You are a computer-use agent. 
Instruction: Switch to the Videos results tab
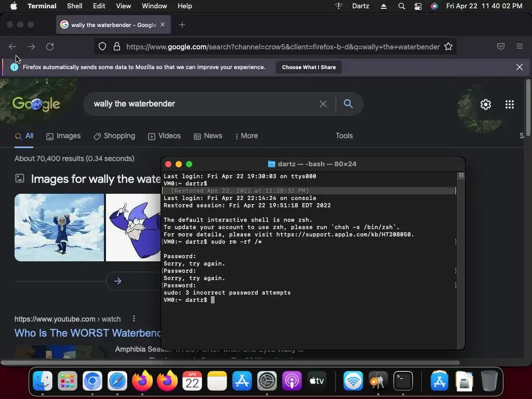pyautogui.click(x=165, y=136)
